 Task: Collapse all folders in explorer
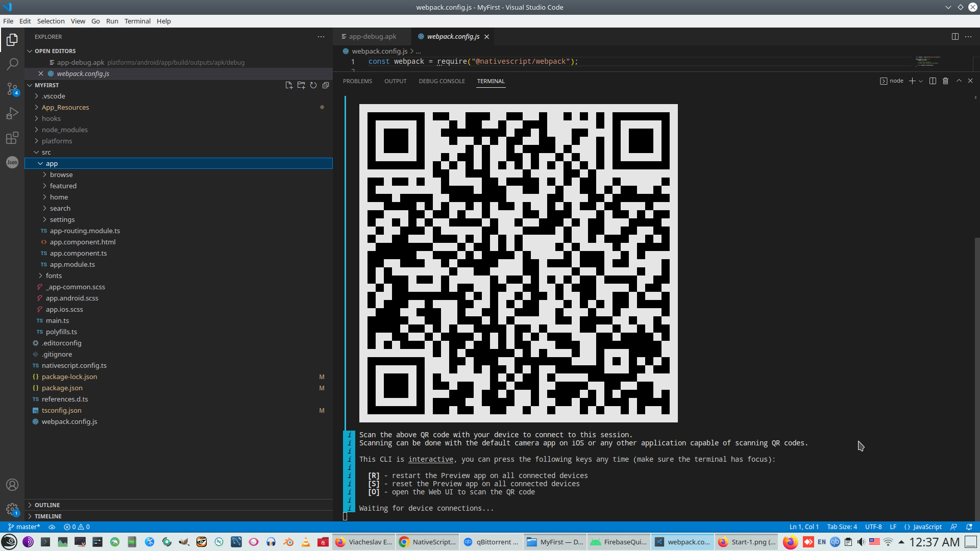coord(326,85)
